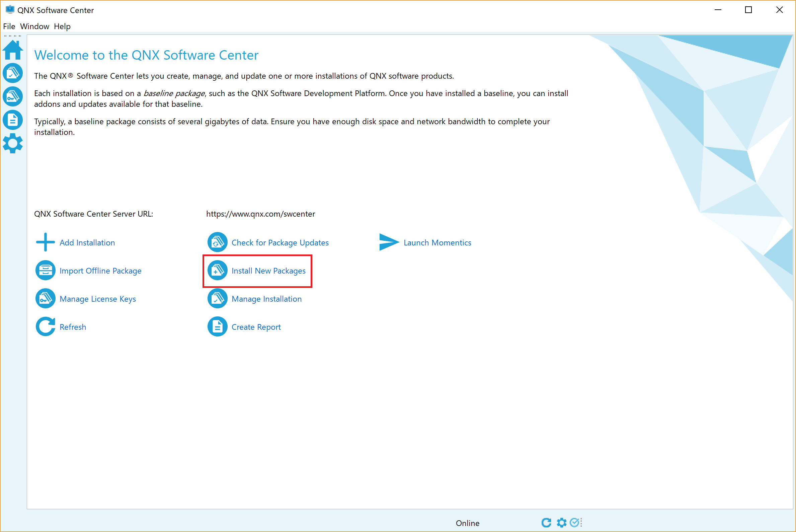Click the https://www.qnx.com/swcenter server URL
This screenshot has height=532, width=796.
(260, 214)
